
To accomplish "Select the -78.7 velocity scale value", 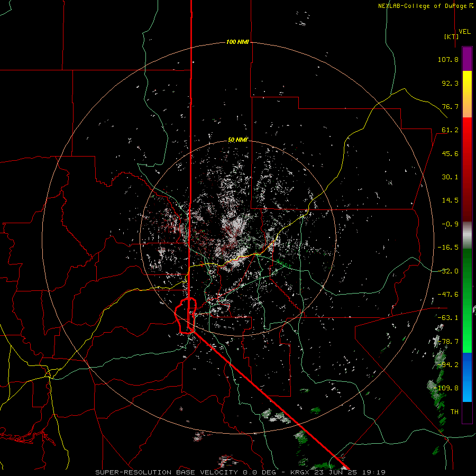I will point(448,342).
